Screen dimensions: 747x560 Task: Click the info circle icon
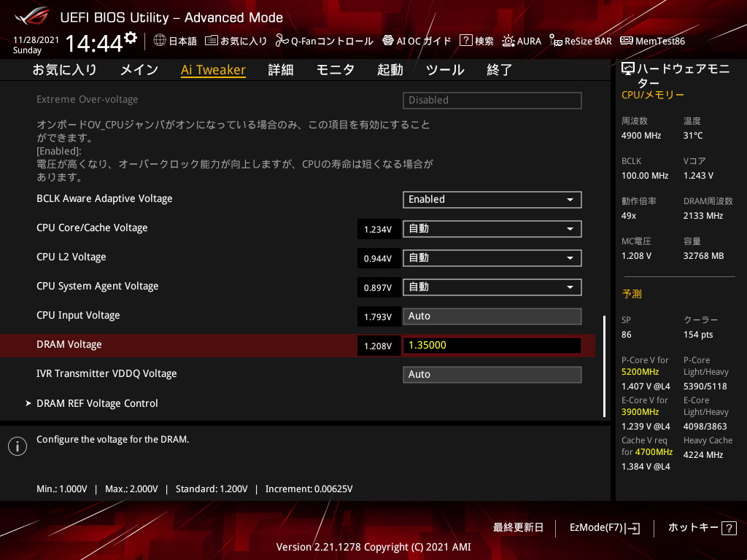tap(18, 446)
